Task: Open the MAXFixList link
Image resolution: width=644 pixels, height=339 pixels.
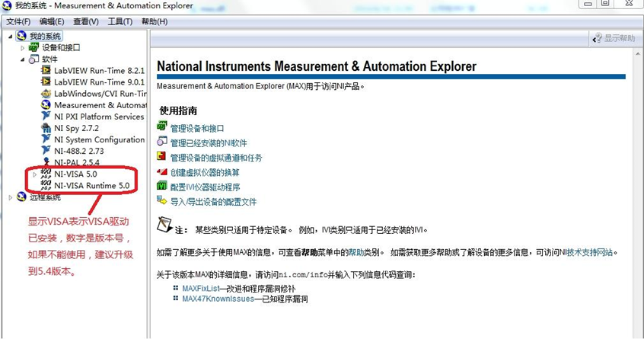Action: [x=201, y=289]
